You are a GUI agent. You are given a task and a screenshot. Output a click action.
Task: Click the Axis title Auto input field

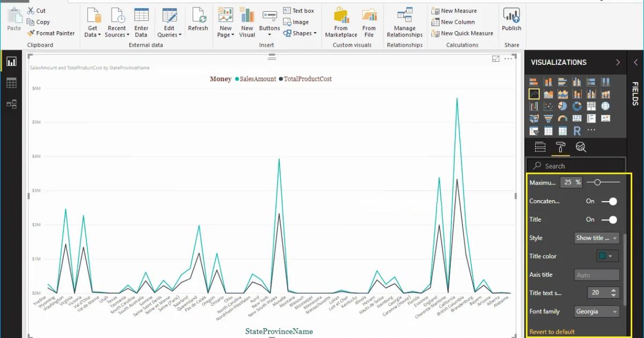[597, 274]
